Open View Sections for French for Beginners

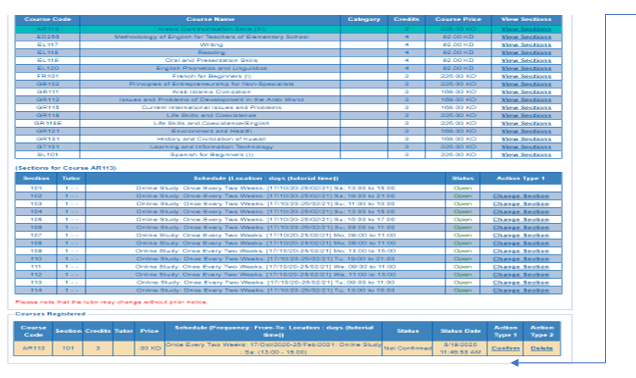[x=526, y=76]
